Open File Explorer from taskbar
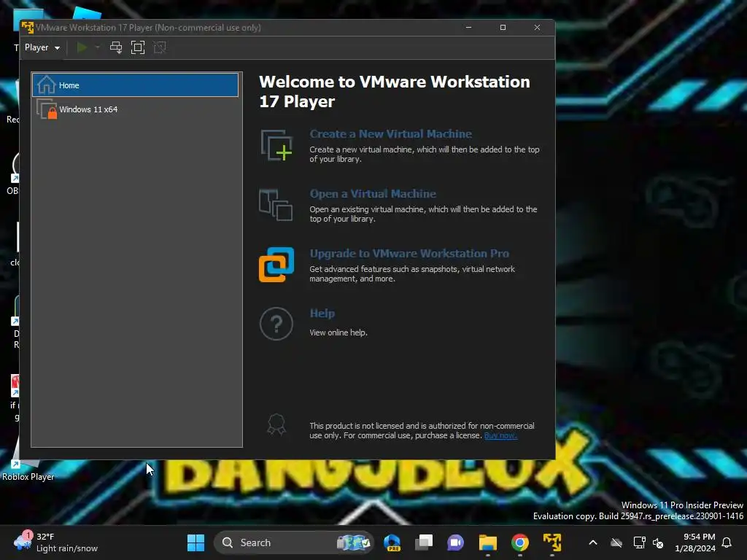The height and width of the screenshot is (560, 747). (488, 542)
